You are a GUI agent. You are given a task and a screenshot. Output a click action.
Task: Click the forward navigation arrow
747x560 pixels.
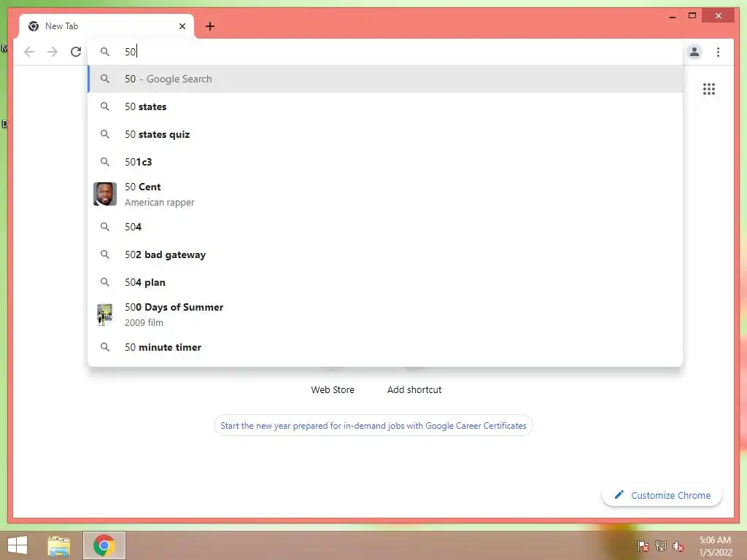coord(53,52)
